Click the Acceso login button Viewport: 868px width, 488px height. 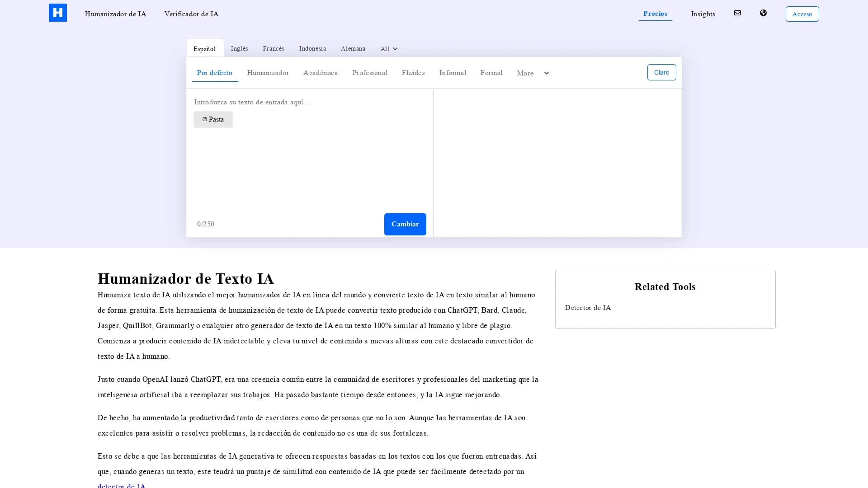pos(802,14)
